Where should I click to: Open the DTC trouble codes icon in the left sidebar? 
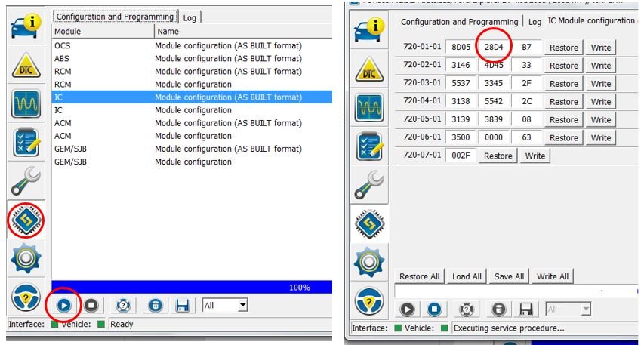click(x=26, y=65)
